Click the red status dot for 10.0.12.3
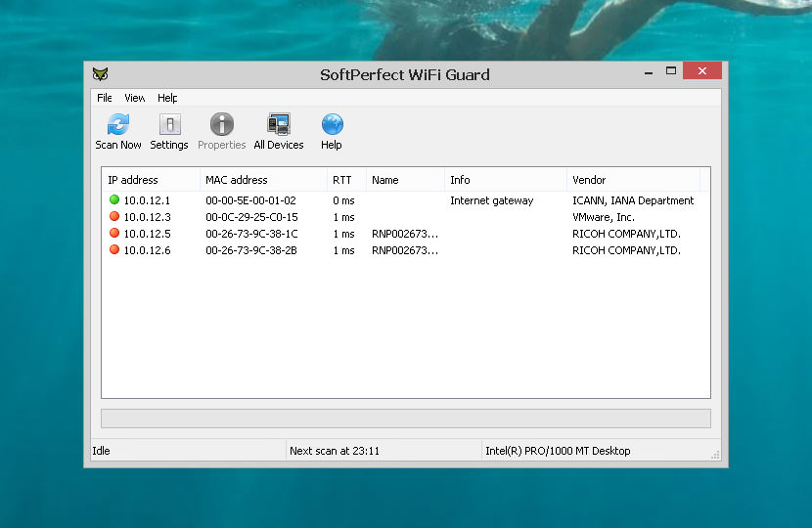The height and width of the screenshot is (528, 812). 114,216
